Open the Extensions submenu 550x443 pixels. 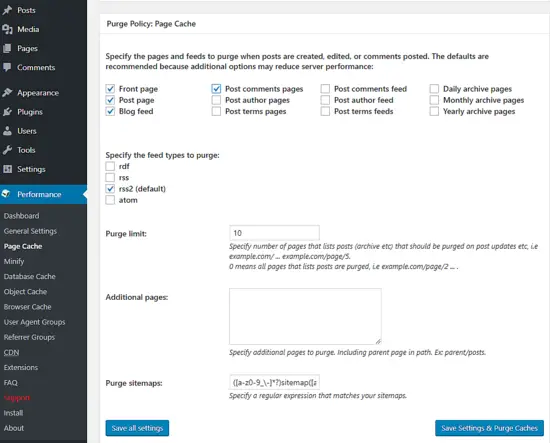point(21,367)
